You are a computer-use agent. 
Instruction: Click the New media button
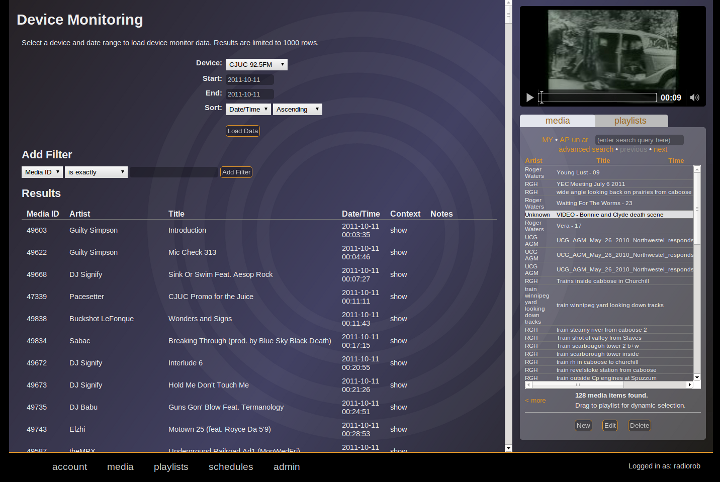tap(583, 426)
